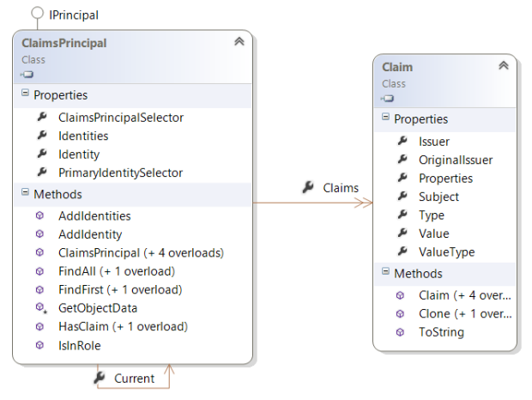532x400 pixels.
Task: Collapse the ClaimsPrincipal class shape chevron
Action: [x=239, y=41]
